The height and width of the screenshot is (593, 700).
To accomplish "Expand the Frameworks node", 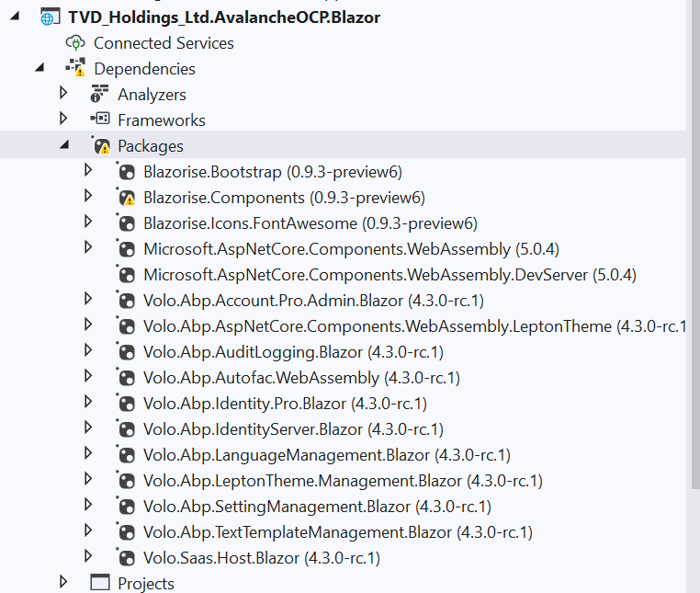I will click(x=63, y=120).
